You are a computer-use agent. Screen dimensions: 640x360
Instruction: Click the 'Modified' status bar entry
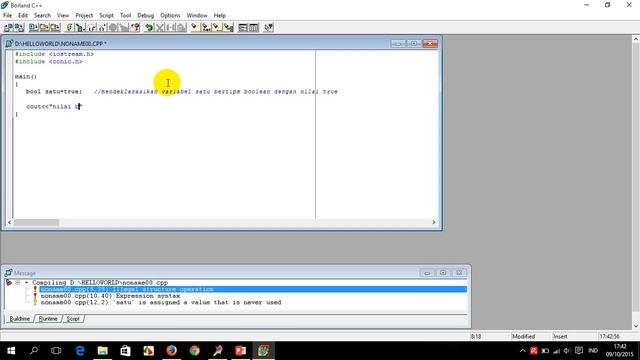click(x=523, y=336)
